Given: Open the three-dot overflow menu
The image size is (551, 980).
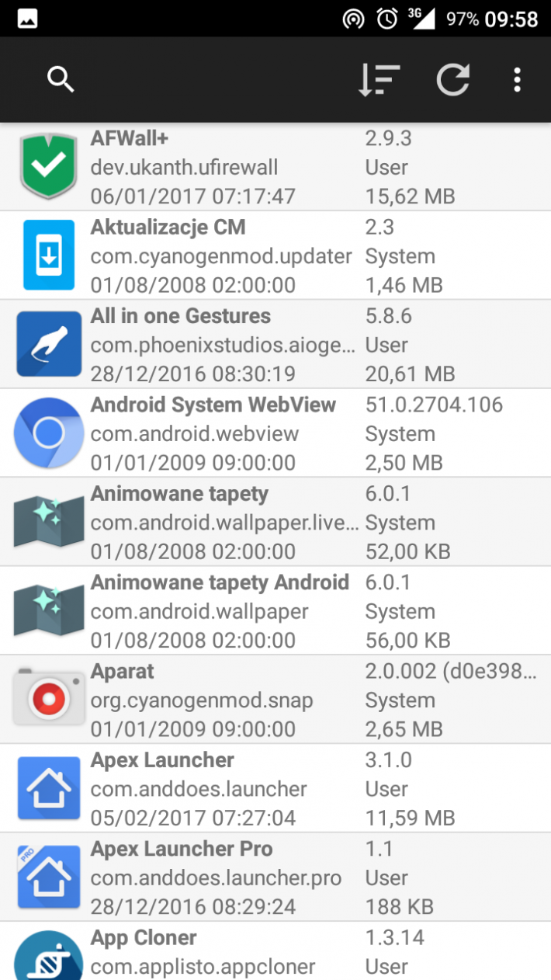Looking at the screenshot, I should pos(517,79).
